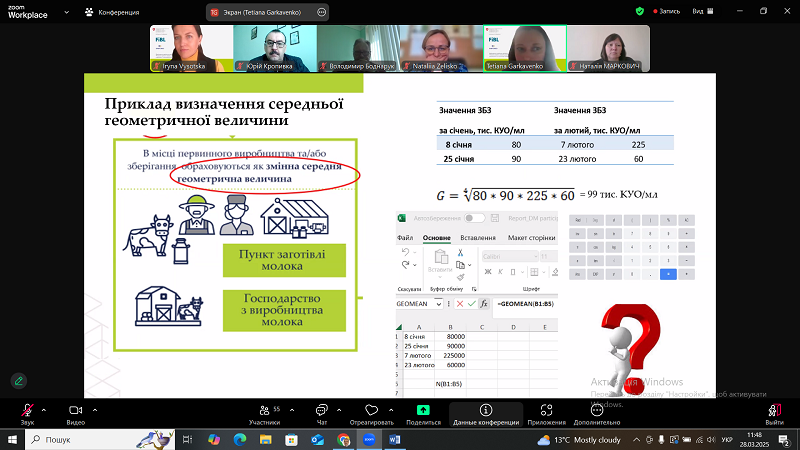The width and height of the screenshot is (800, 450).
Task: Click the =GEOMEAN(B1:B5) formula bar
Action: (526, 304)
